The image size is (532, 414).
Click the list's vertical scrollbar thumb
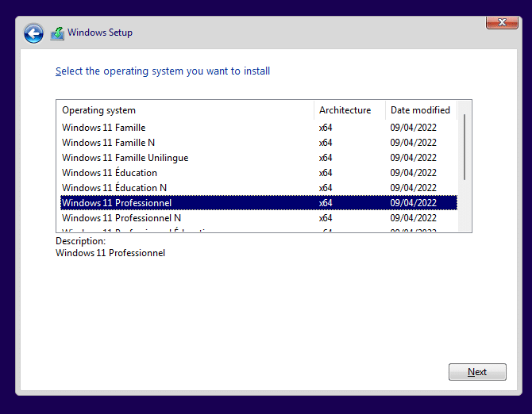[465, 147]
